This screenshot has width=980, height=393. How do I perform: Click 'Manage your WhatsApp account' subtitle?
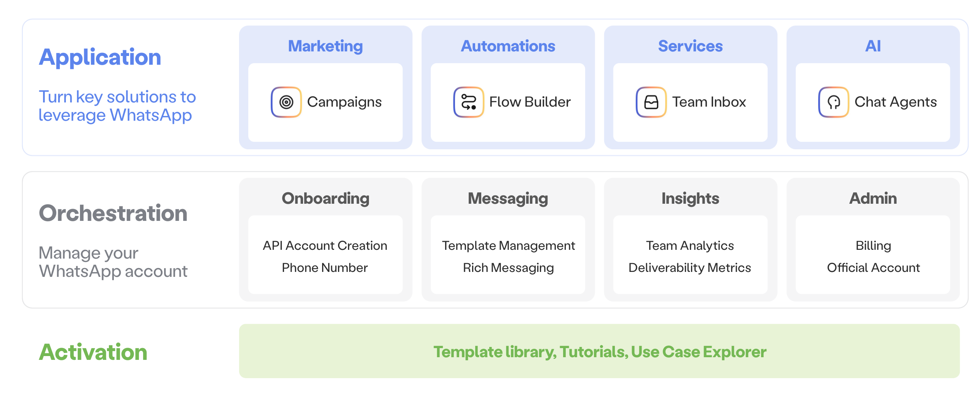[113, 262]
